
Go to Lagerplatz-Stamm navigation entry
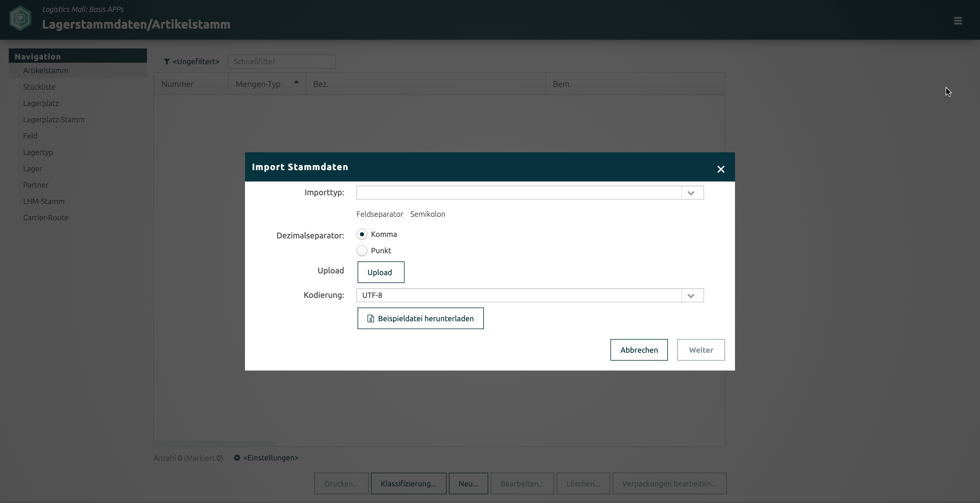pos(54,120)
